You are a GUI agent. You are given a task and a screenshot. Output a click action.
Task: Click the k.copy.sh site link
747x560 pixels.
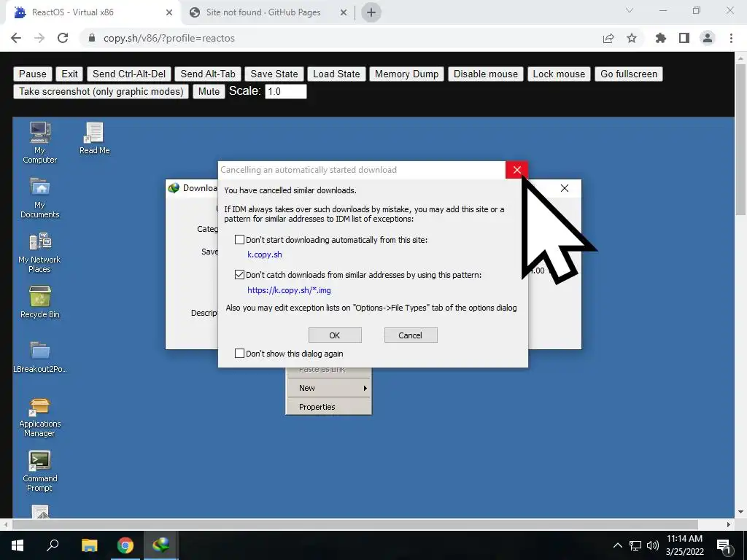[x=264, y=254]
